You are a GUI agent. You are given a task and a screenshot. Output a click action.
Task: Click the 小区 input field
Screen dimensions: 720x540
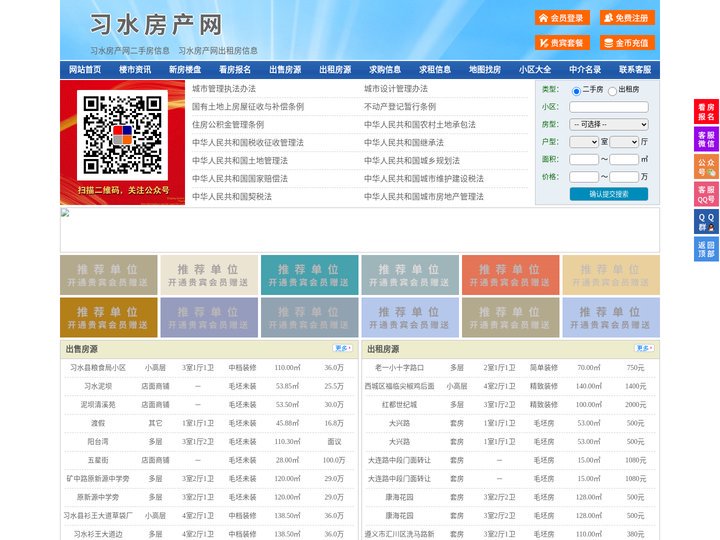(x=609, y=107)
